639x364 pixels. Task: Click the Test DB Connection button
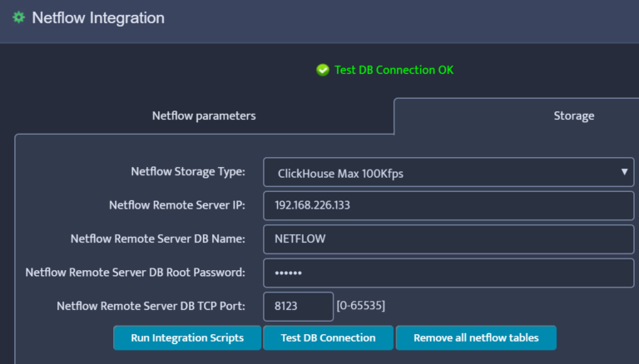(328, 338)
